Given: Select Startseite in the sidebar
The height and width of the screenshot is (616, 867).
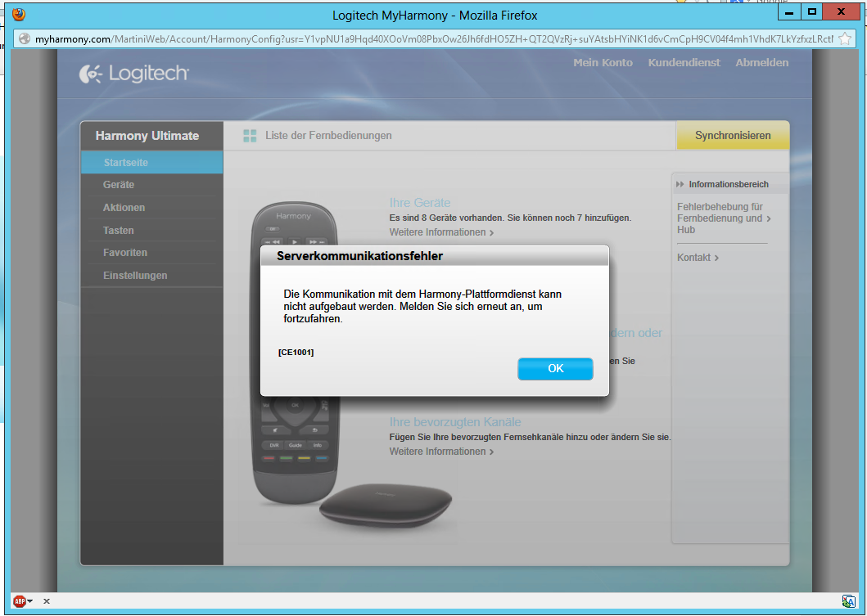Looking at the screenshot, I should 152,163.
